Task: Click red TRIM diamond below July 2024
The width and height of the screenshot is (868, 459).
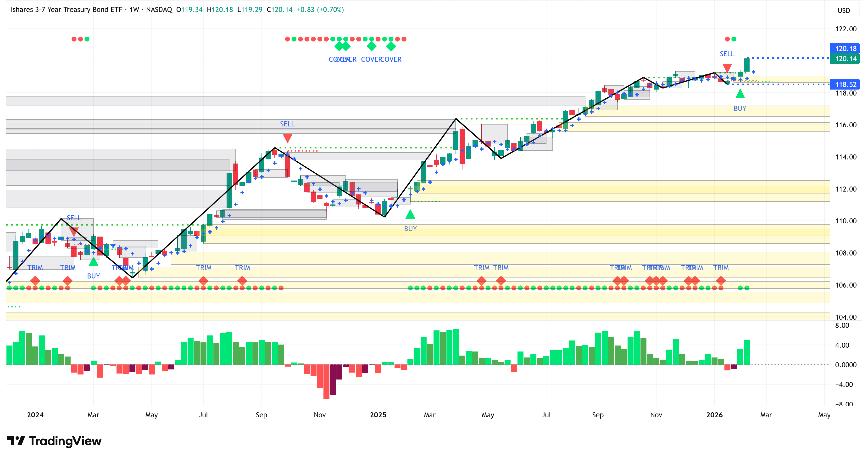Action: (x=203, y=280)
